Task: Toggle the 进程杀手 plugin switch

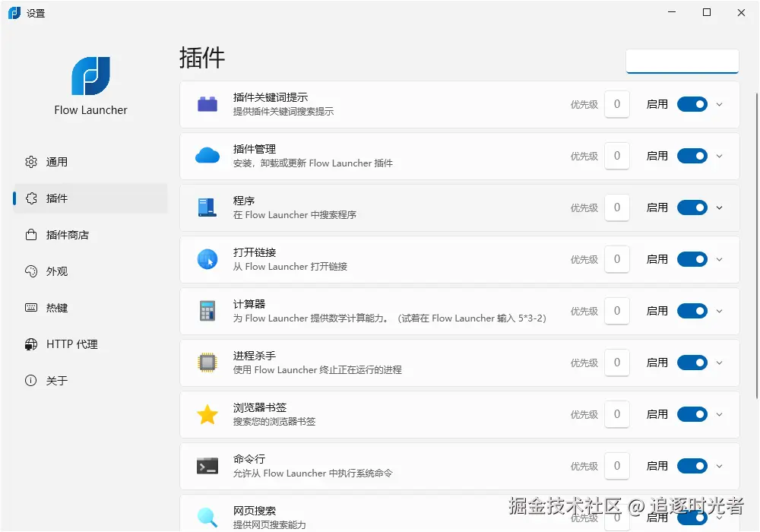Action: tap(692, 363)
